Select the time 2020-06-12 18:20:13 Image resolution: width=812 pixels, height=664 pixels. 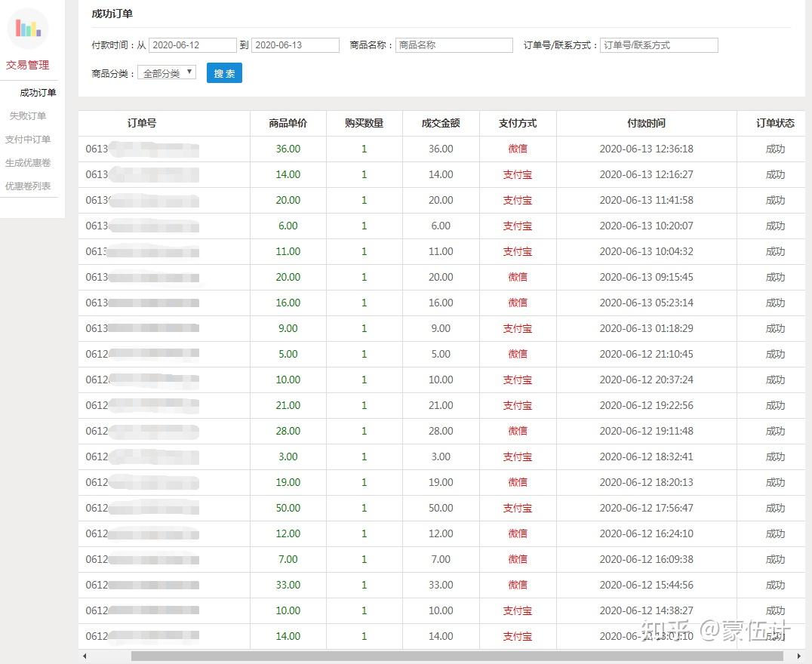click(x=646, y=482)
